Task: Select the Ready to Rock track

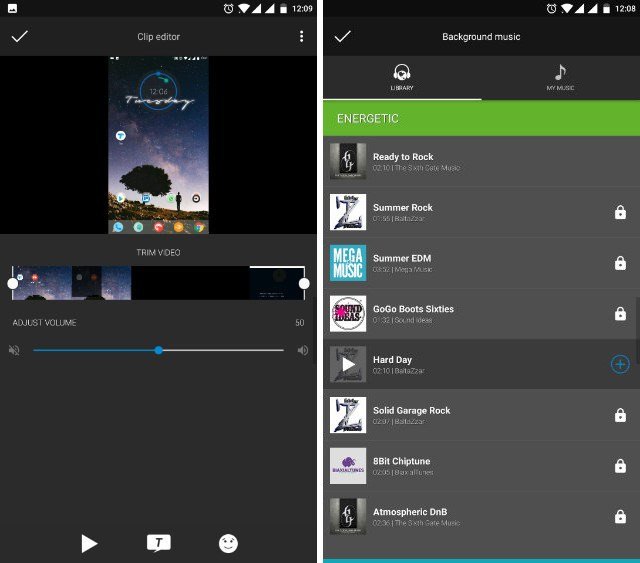Action: pyautogui.click(x=481, y=162)
